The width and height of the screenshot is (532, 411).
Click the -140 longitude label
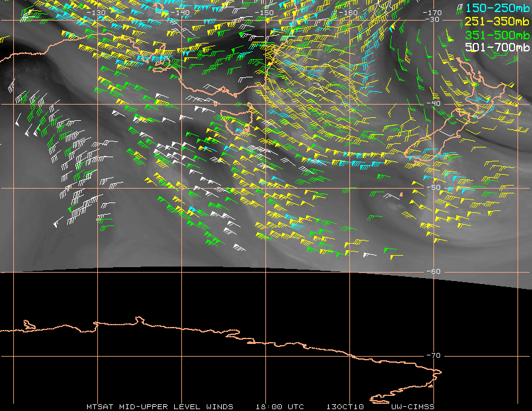[x=180, y=13]
